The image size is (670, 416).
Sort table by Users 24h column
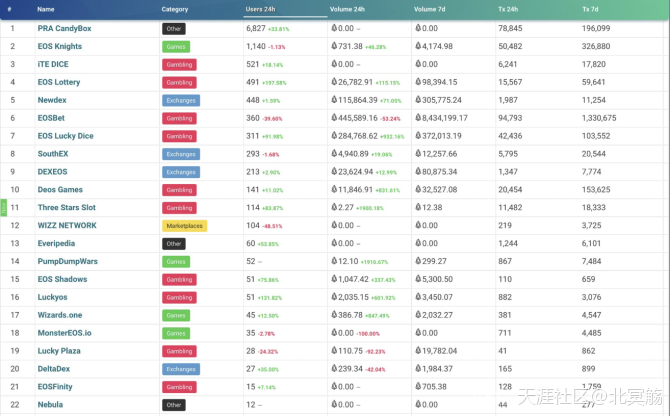click(x=260, y=9)
